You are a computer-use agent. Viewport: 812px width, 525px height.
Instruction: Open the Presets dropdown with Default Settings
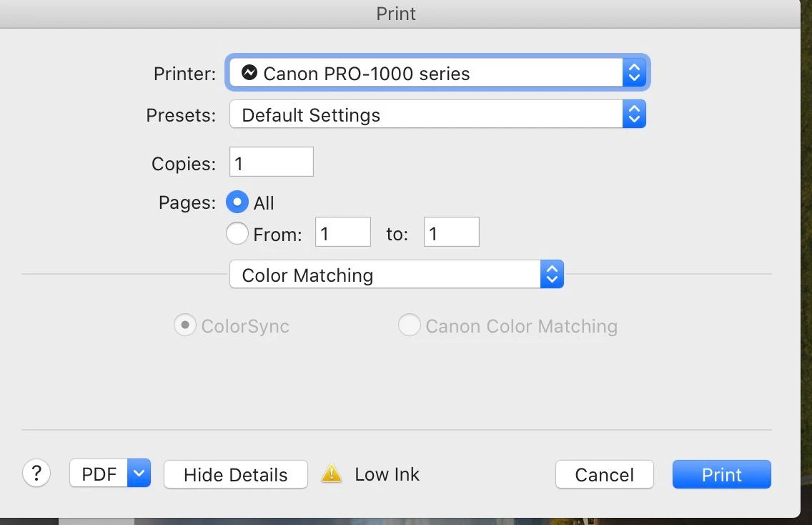pyautogui.click(x=437, y=114)
